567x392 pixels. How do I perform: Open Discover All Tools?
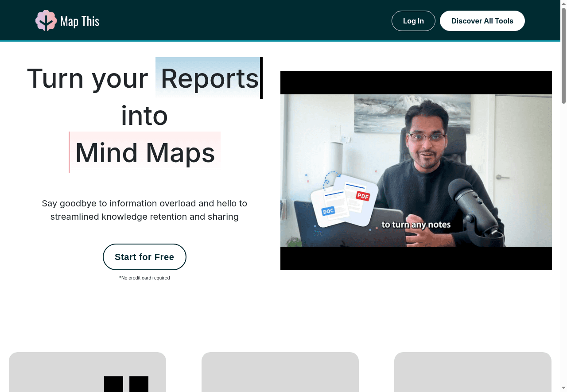pyautogui.click(x=482, y=21)
